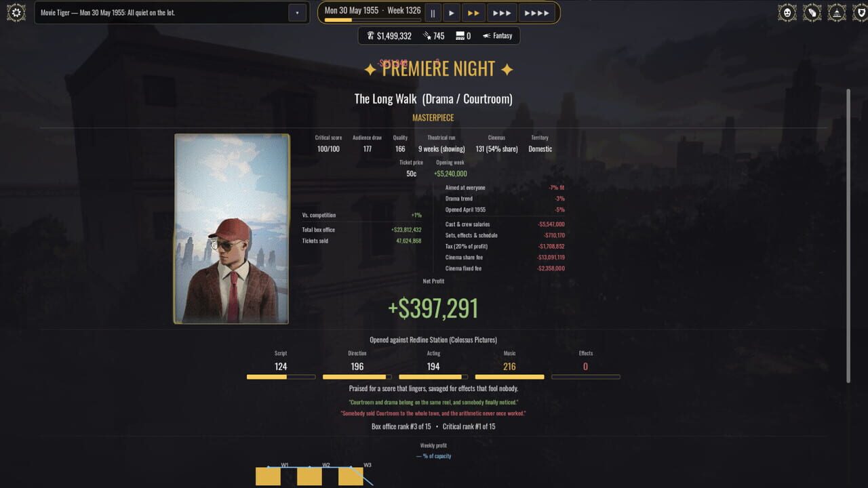Switch to triple-arrow fast speed
Image resolution: width=868 pixels, height=488 pixels.
tap(502, 13)
